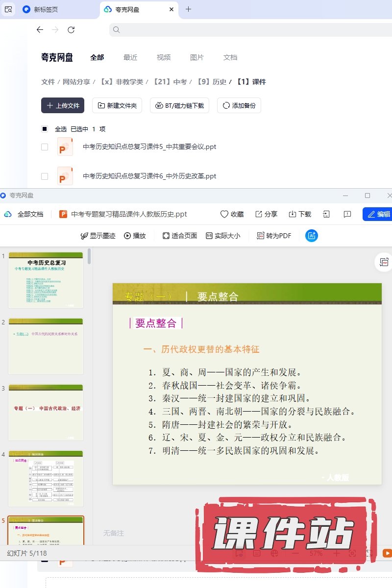
Task: Go to 【21】中考 in the breadcrumb
Action: click(170, 82)
